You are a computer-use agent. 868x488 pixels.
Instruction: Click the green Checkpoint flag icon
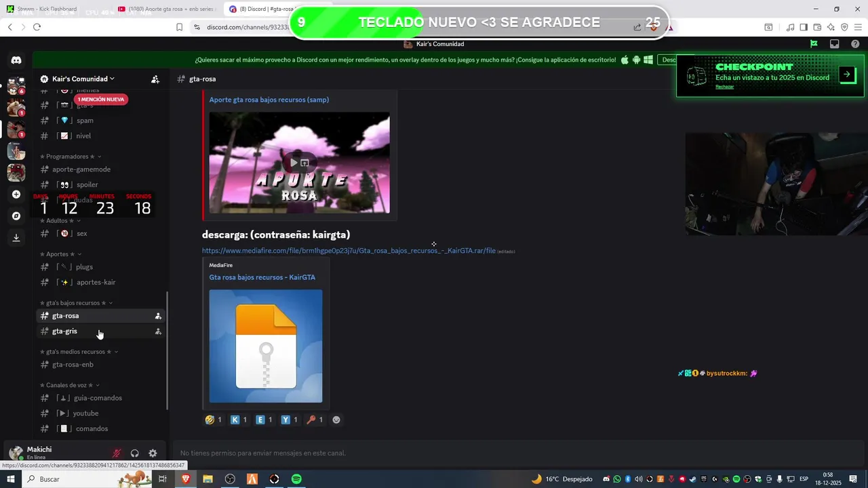coord(814,44)
